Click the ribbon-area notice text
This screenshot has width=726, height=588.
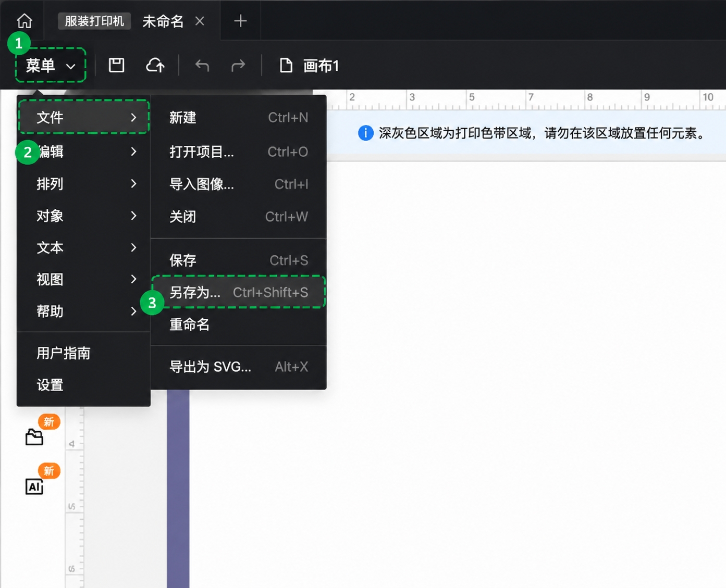pyautogui.click(x=542, y=133)
